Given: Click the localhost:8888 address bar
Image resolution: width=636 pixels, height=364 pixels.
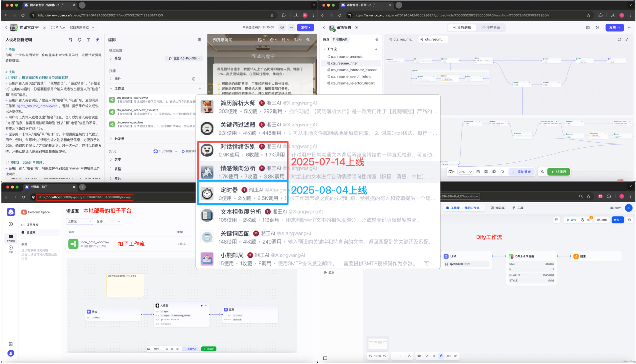Looking at the screenshot, I should tap(84, 197).
